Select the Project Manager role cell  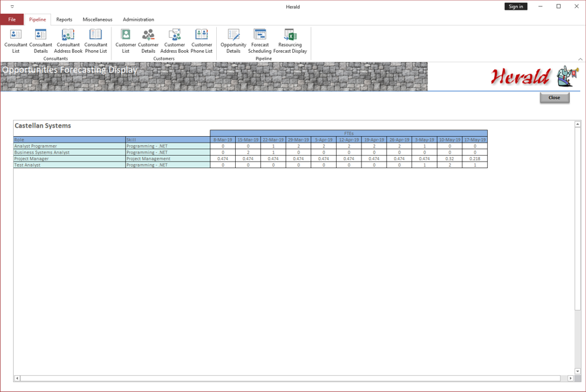pyautogui.click(x=69, y=158)
